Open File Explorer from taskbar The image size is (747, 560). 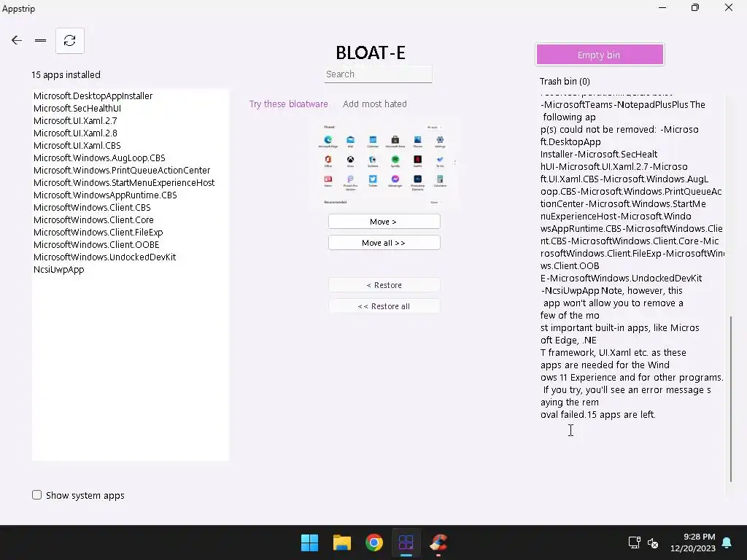[x=342, y=542]
